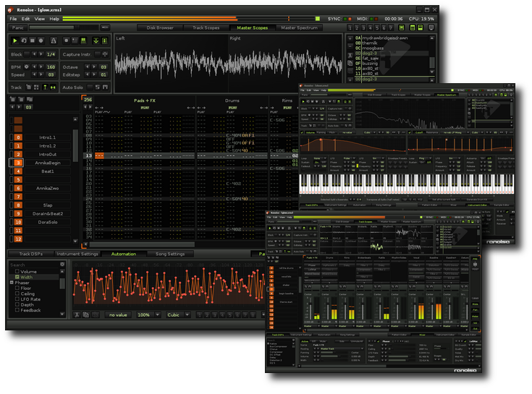
Task: Click the Track delete icon beside Track label
Action: (29, 87)
